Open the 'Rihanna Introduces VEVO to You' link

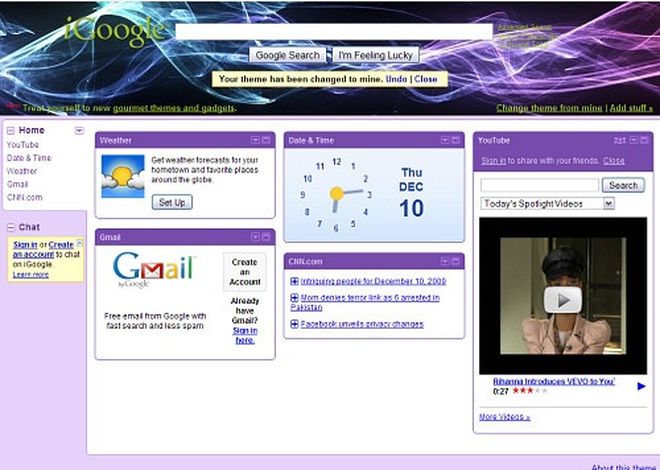pos(554,381)
